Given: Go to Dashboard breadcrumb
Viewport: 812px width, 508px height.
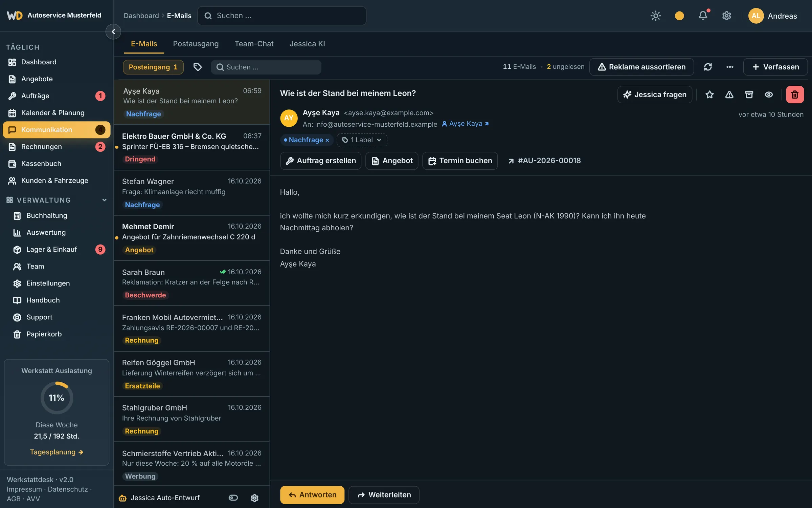Looking at the screenshot, I should [141, 16].
